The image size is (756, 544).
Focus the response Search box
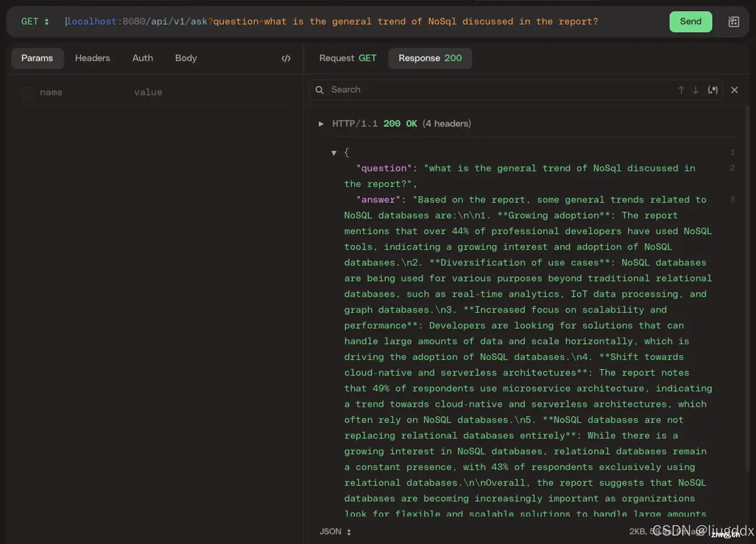[499, 90]
